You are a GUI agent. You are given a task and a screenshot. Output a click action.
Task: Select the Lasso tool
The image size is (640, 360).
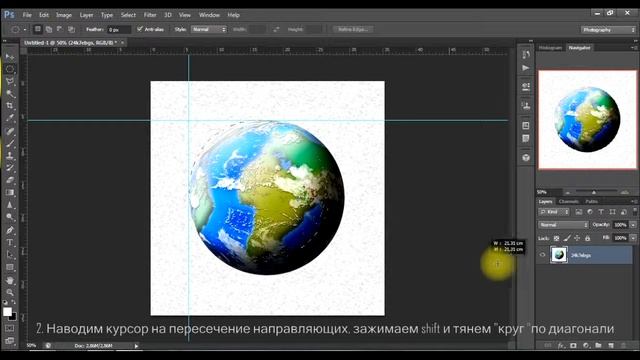(10, 81)
